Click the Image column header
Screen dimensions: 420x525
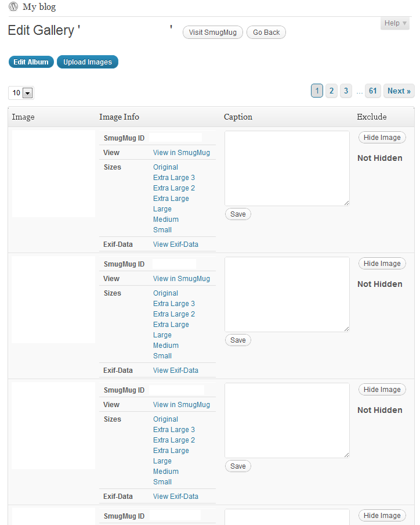tap(23, 117)
